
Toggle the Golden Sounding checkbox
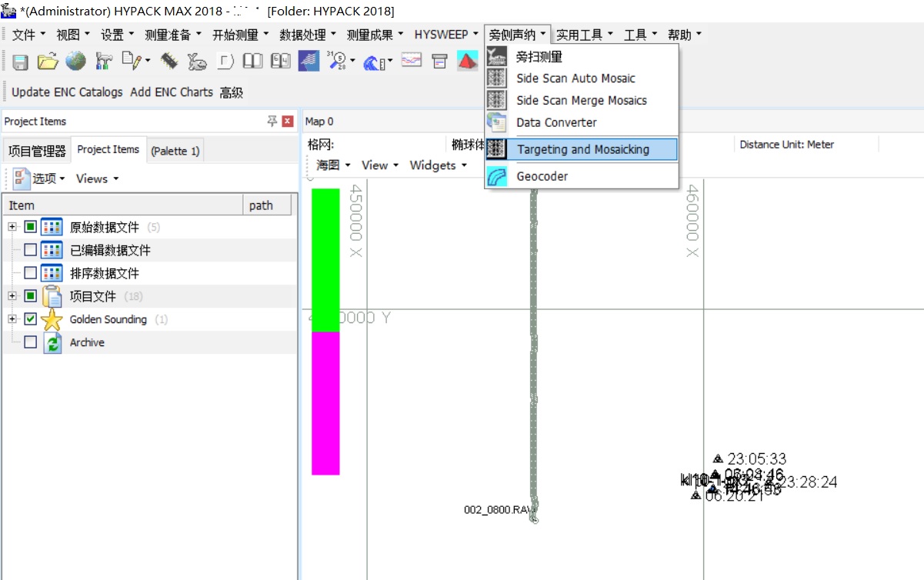(31, 319)
